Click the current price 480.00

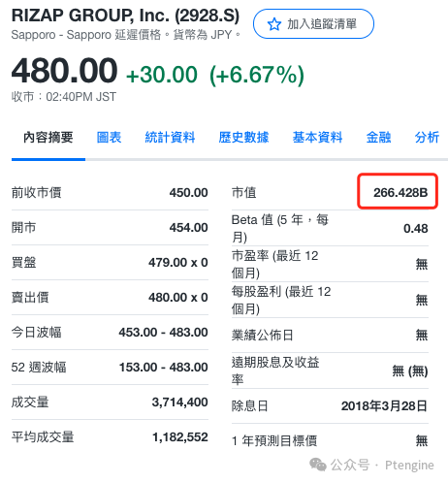coord(64,70)
